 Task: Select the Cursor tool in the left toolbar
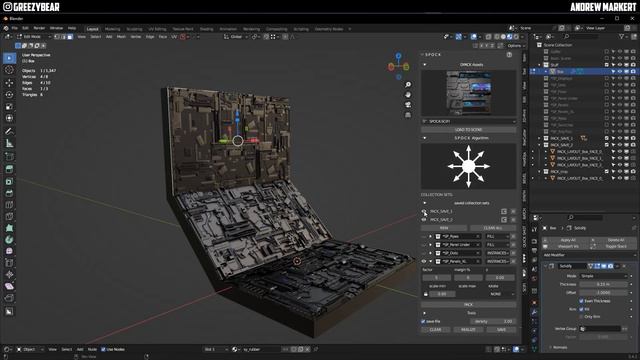(9, 70)
